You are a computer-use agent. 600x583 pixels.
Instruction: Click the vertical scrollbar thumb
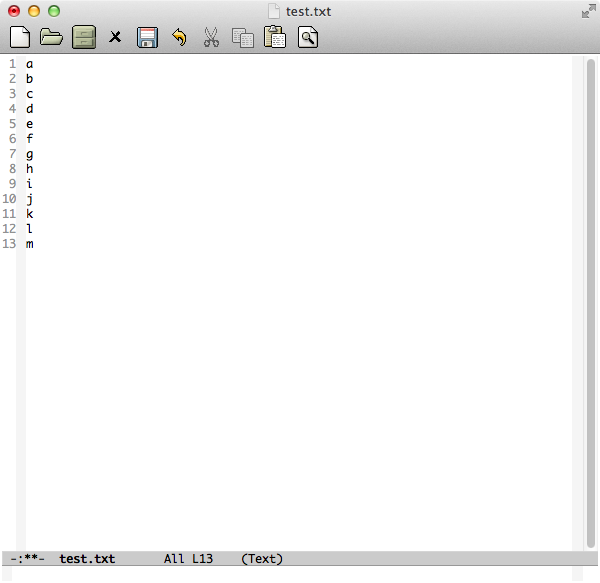point(591,303)
